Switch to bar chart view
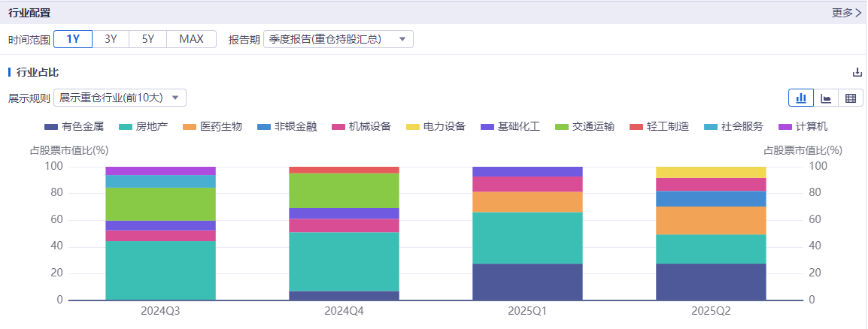This screenshot has height=329, width=868. click(801, 98)
